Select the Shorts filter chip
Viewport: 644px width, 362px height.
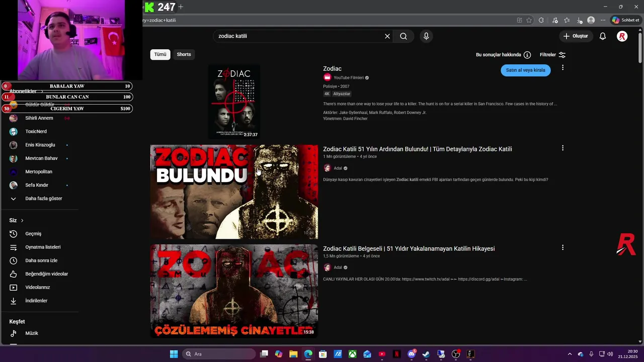[184, 54]
